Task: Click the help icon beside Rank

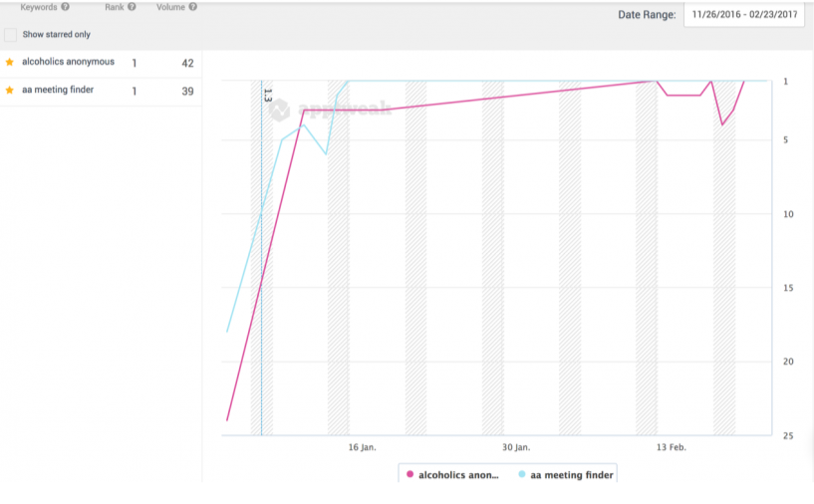Action: [132, 7]
